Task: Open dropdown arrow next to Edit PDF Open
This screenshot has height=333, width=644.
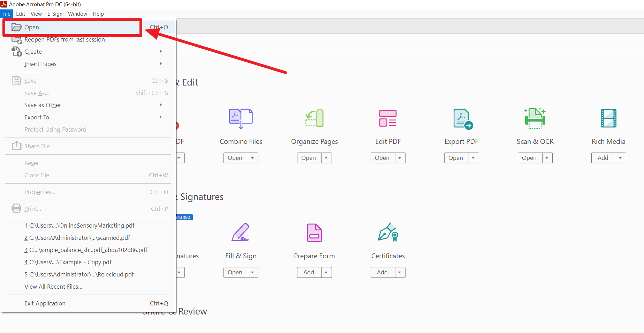Action: pyautogui.click(x=400, y=158)
